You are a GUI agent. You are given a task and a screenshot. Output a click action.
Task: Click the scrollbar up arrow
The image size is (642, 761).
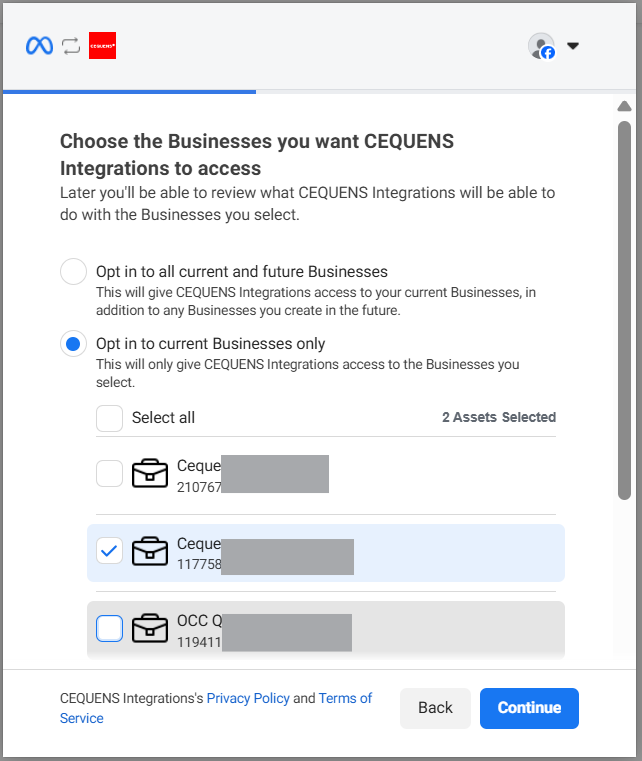(625, 106)
